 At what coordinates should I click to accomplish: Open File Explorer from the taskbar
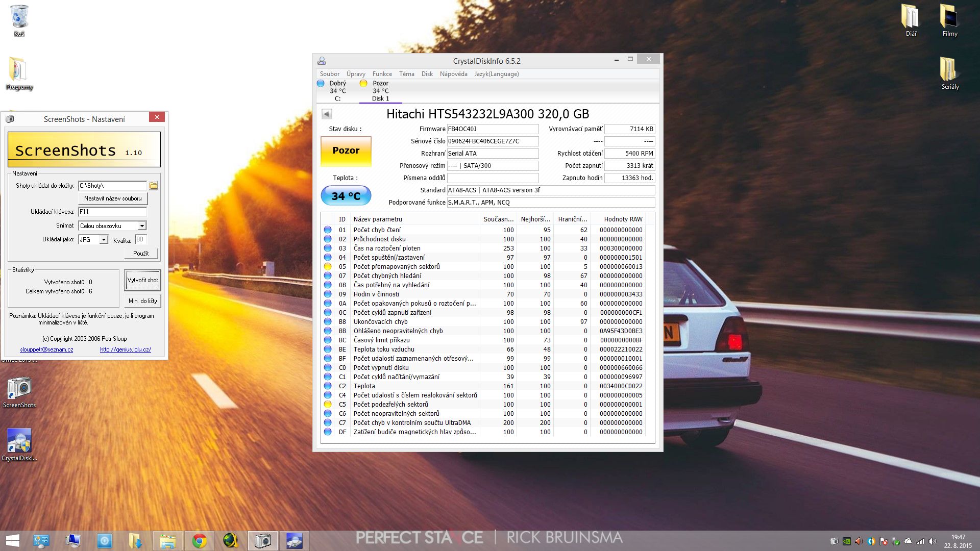[x=167, y=541]
